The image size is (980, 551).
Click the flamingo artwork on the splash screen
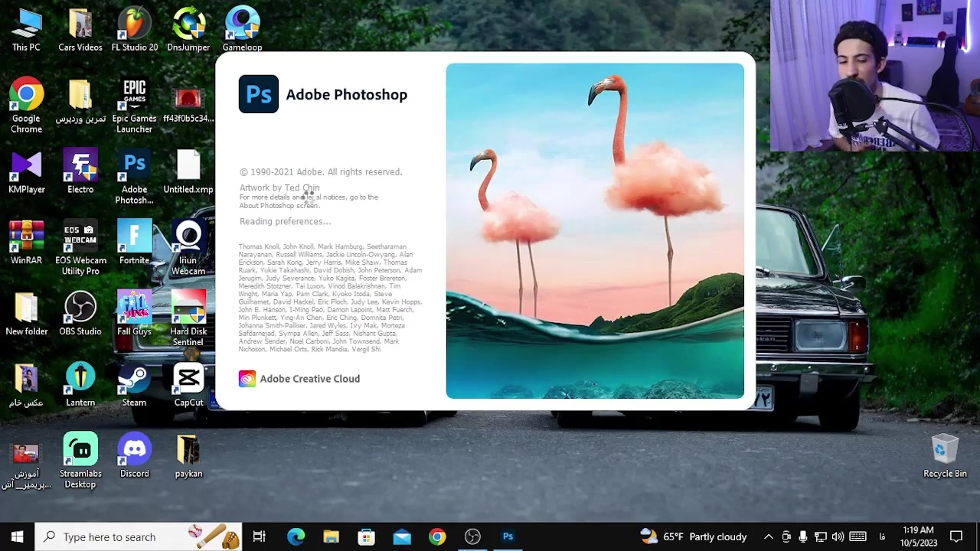595,230
